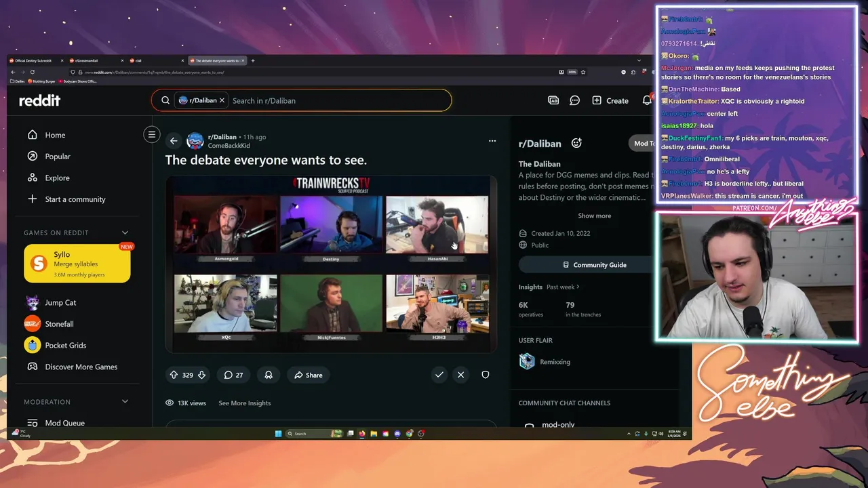The image size is (868, 488).
Task: Play the Syllo game card
Action: (x=77, y=264)
